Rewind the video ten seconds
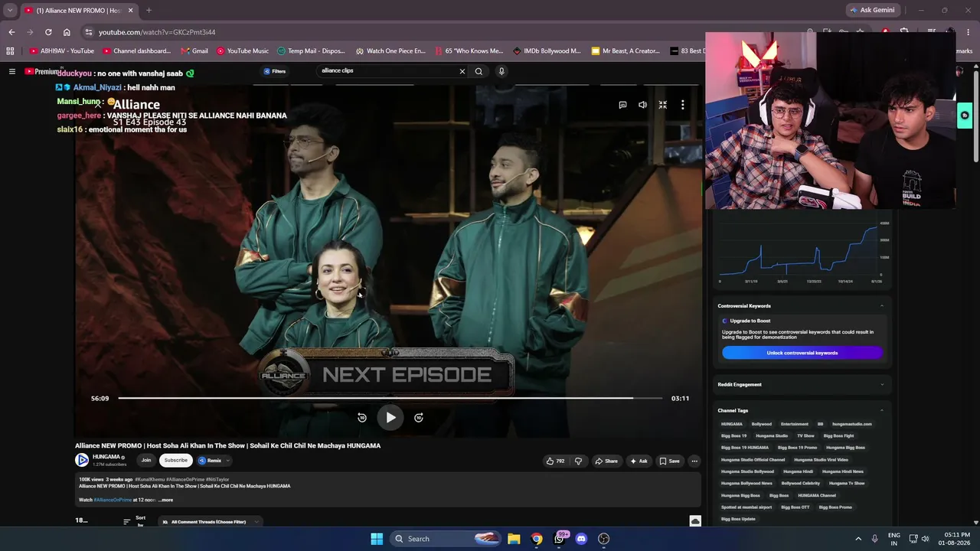 (x=362, y=417)
